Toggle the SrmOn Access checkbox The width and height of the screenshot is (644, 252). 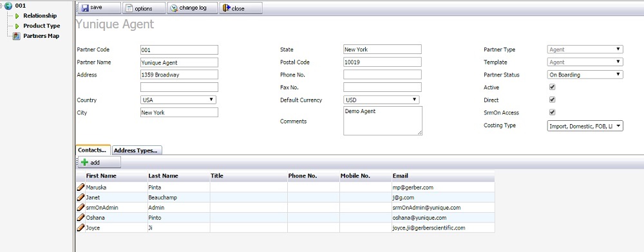click(553, 113)
